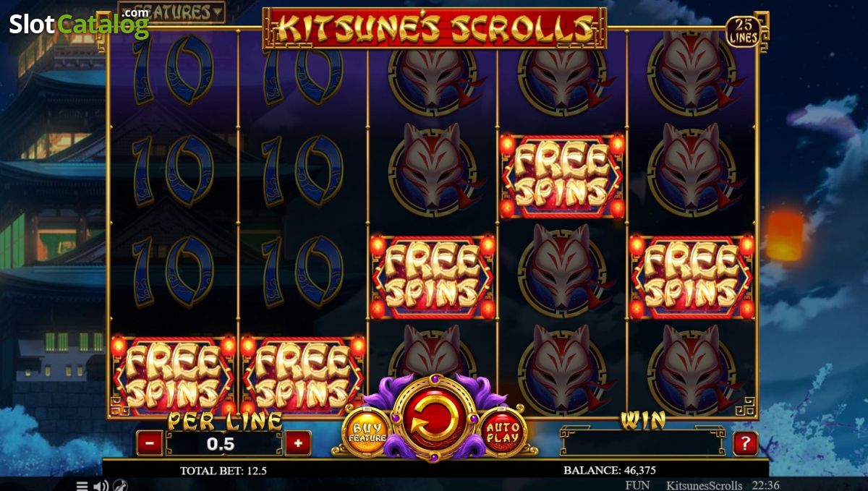Click the Free Spins symbol on fourth reel
Image resolution: width=868 pixels, height=491 pixels.
coord(561,176)
